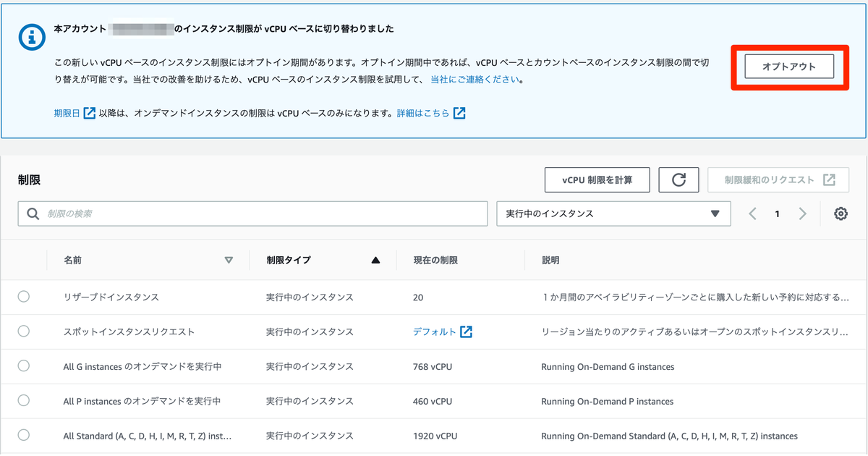Open the 実行中のインスタンス filter dropdown
Screen dimensions: 868x456
click(x=613, y=214)
